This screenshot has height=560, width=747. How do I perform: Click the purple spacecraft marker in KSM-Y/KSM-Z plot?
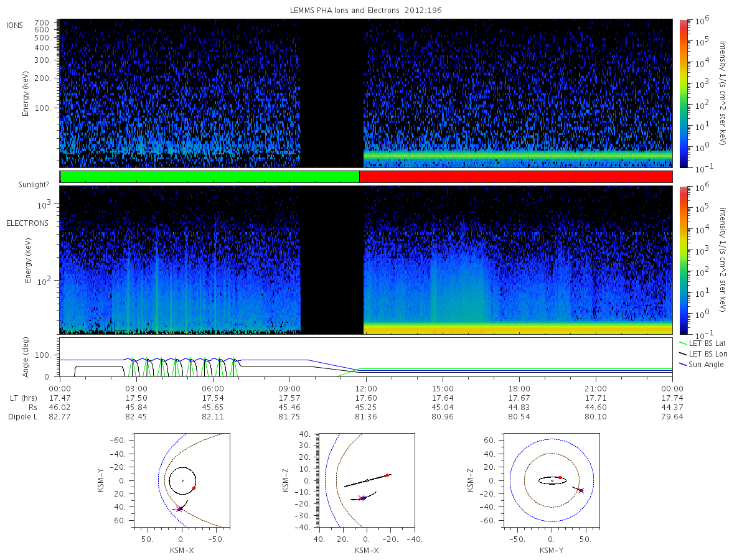pyautogui.click(x=581, y=490)
